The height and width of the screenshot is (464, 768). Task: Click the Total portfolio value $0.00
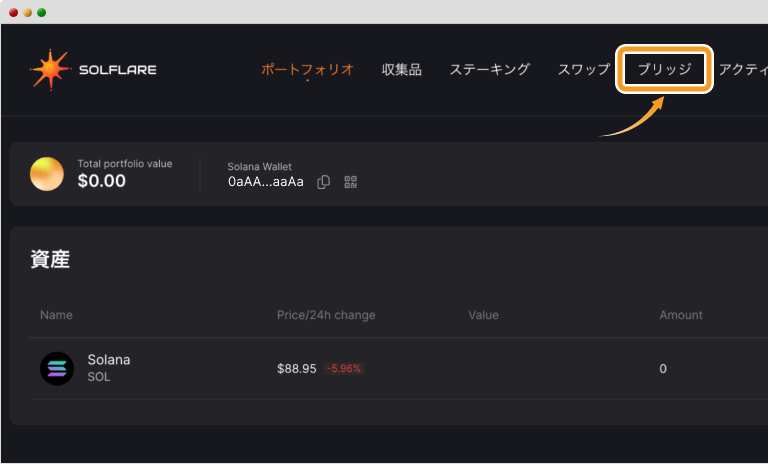[102, 181]
